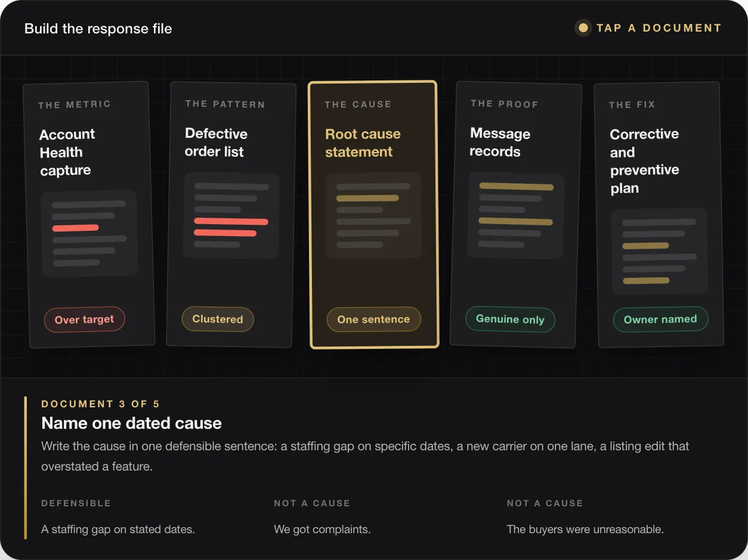The width and height of the screenshot is (748, 560).
Task: Open the Corrective and preventive plan card
Action: pos(659,215)
